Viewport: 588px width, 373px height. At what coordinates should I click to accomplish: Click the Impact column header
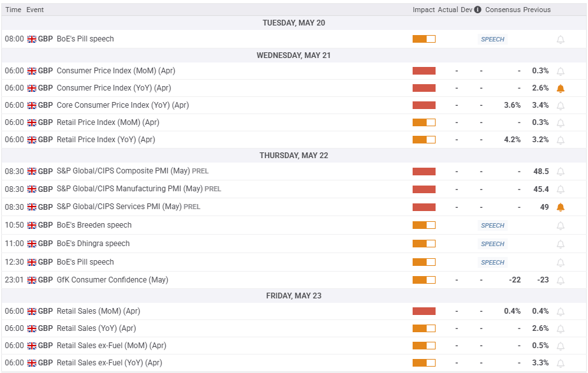pyautogui.click(x=423, y=10)
